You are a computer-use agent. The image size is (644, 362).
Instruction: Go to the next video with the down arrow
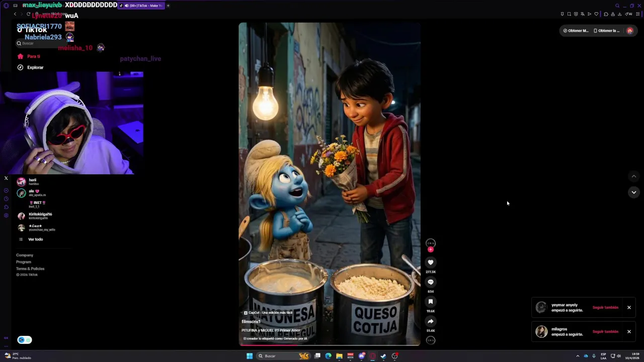633,192
